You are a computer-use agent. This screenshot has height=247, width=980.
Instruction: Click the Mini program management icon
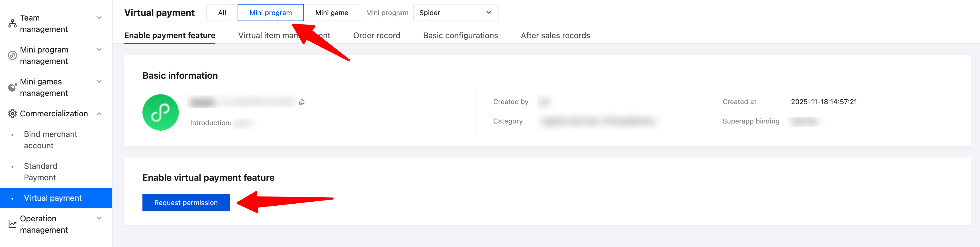pos(13,56)
